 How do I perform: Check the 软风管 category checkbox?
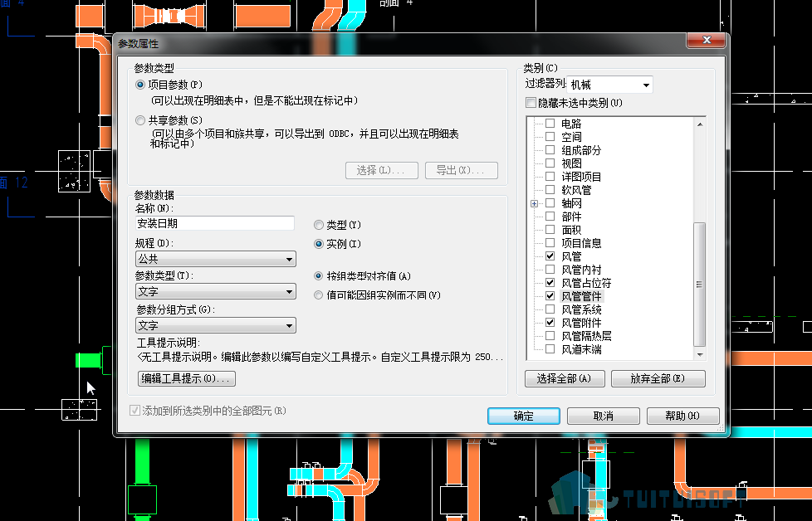coord(550,190)
